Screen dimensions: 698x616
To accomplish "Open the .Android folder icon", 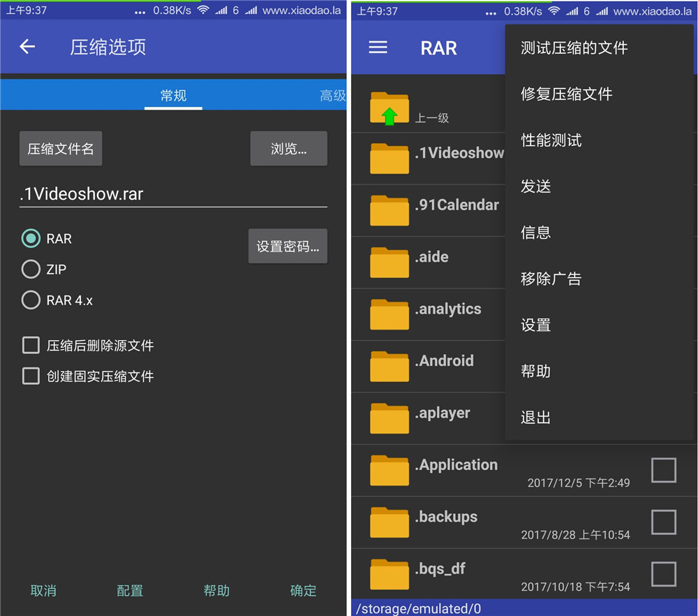I will point(389,366).
